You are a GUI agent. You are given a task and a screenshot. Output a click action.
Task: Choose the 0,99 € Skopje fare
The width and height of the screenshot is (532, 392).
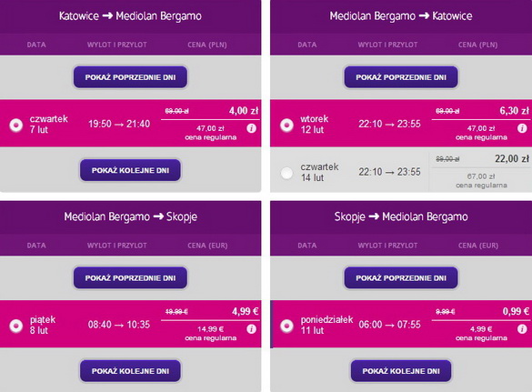(x=516, y=311)
